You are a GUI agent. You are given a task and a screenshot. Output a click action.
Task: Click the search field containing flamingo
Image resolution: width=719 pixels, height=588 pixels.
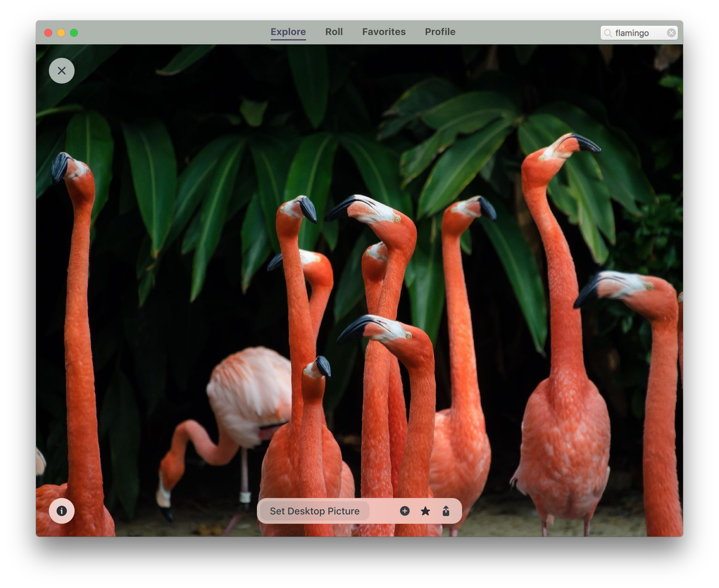(x=639, y=33)
